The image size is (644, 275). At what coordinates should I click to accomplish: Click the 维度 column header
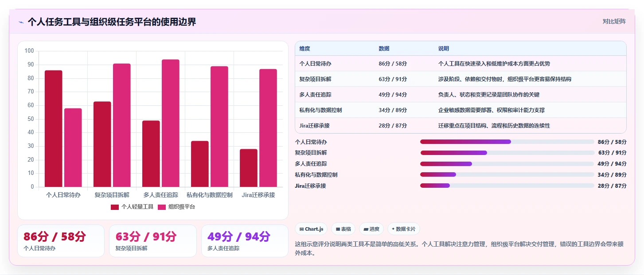(305, 48)
